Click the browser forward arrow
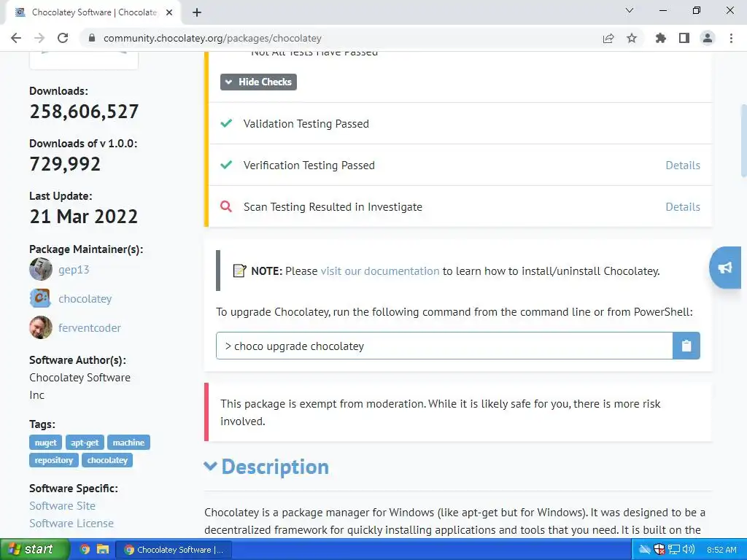Image resolution: width=747 pixels, height=560 pixels. tap(39, 38)
